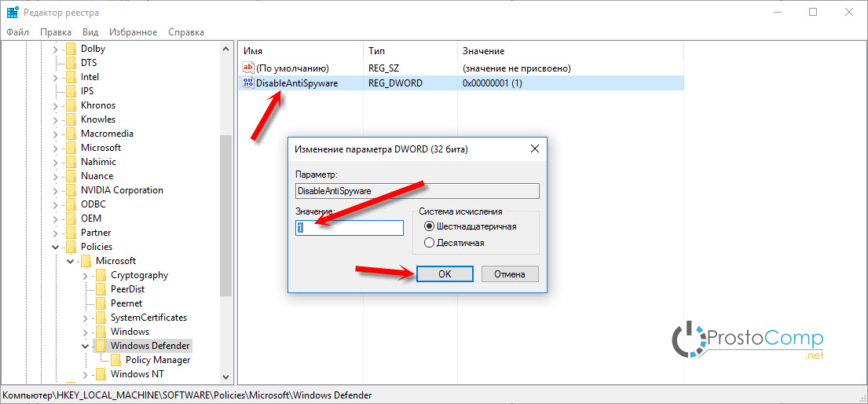The width and height of the screenshot is (868, 404).
Task: Confirm the DWORD dialog with OK
Action: [445, 274]
